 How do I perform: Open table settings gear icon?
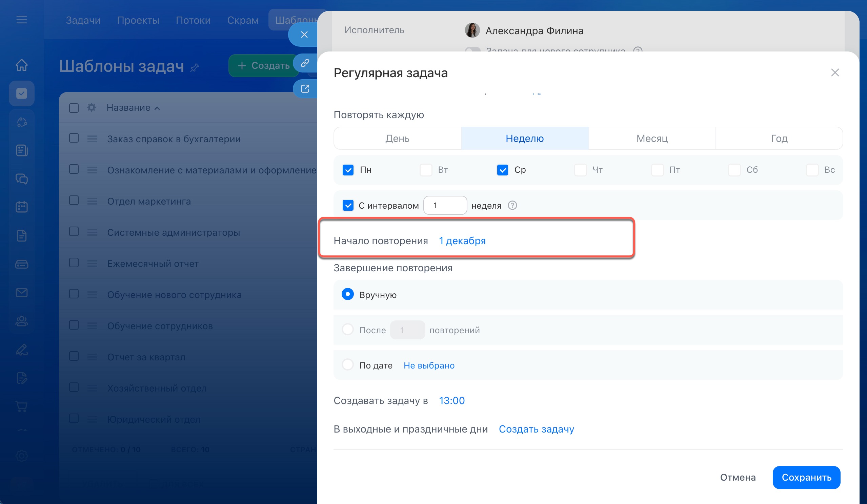click(x=92, y=108)
